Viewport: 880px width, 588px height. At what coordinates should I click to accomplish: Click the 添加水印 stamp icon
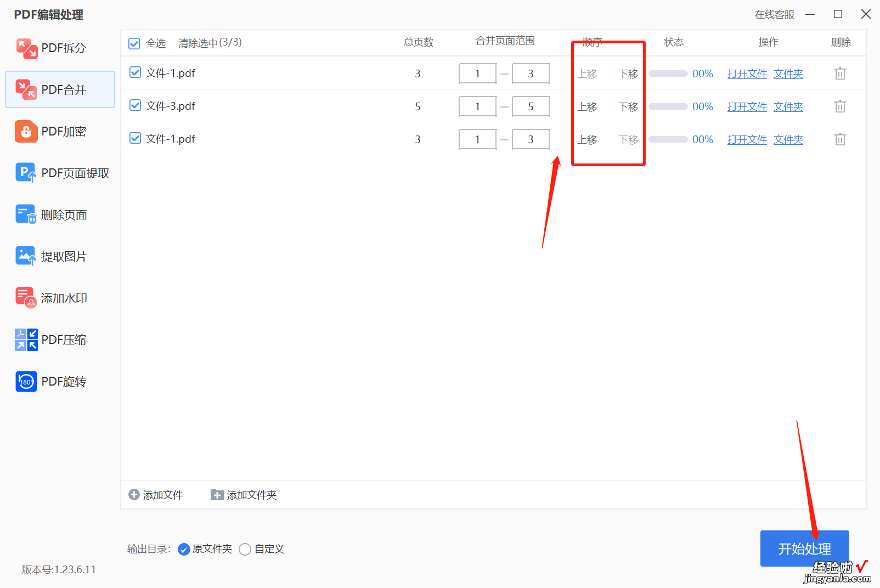(x=26, y=298)
